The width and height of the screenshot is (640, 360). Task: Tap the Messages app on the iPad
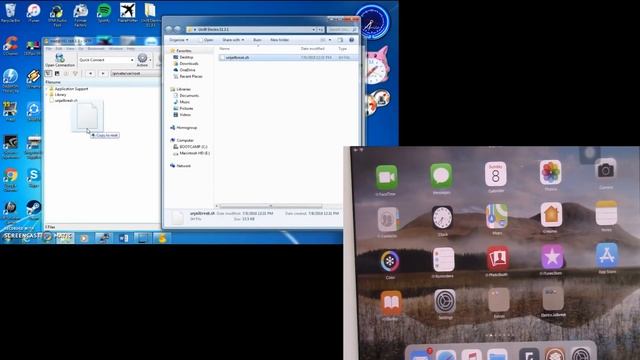point(441,176)
